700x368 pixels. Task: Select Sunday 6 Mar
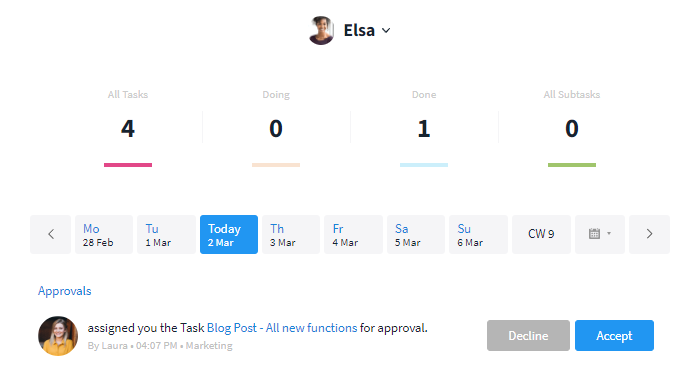478,234
